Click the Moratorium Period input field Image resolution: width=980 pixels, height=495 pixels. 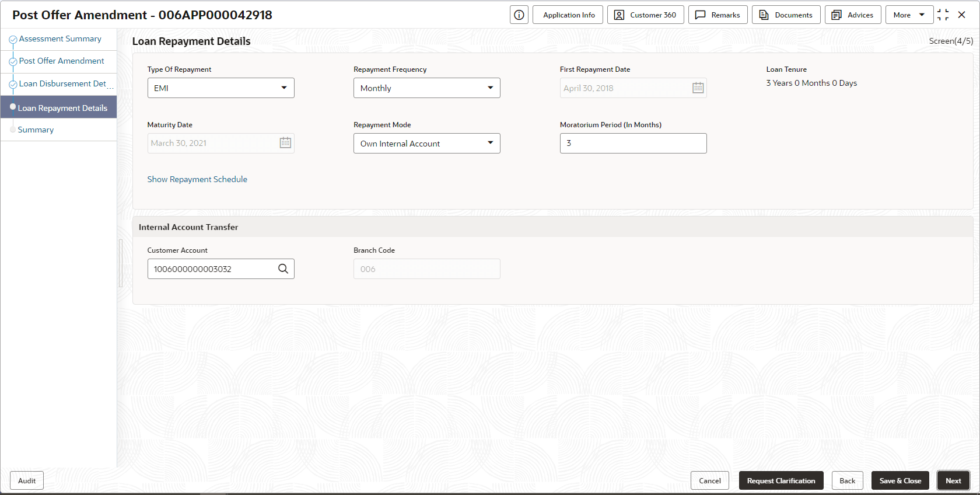(x=633, y=144)
